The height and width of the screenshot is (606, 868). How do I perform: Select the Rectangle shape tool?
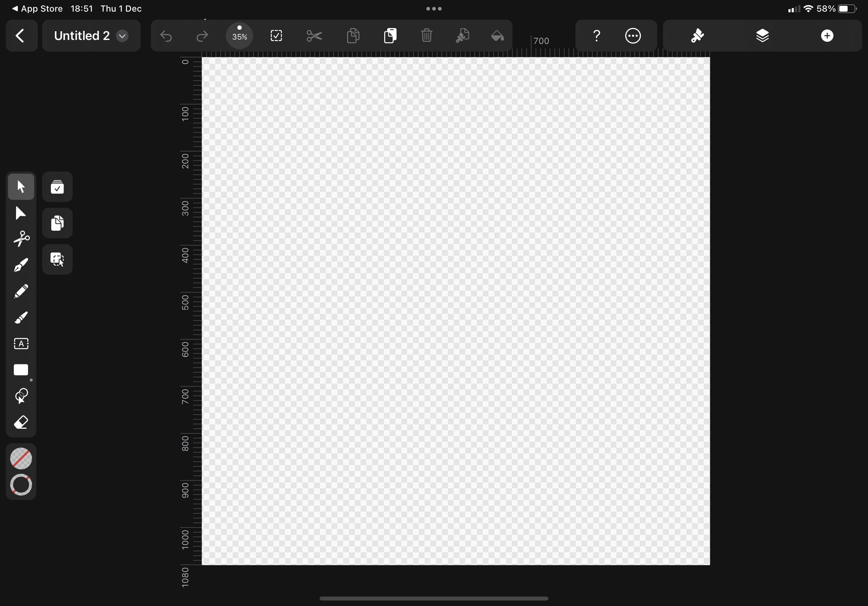tap(21, 370)
